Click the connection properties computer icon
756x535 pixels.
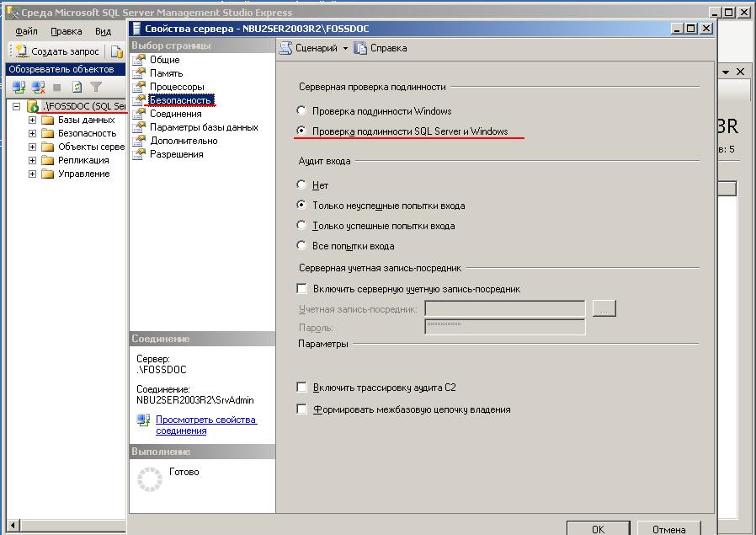pyautogui.click(x=143, y=420)
